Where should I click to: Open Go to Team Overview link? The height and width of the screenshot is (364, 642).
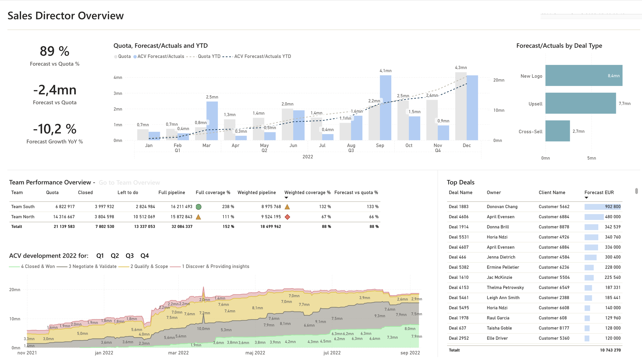tap(129, 183)
